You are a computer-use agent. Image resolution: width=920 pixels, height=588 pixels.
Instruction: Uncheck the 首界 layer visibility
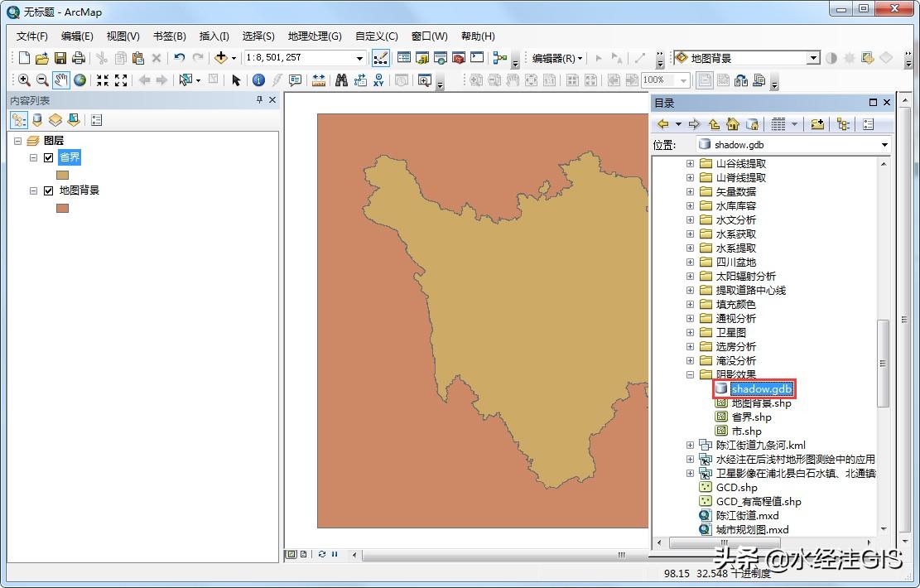(49, 157)
